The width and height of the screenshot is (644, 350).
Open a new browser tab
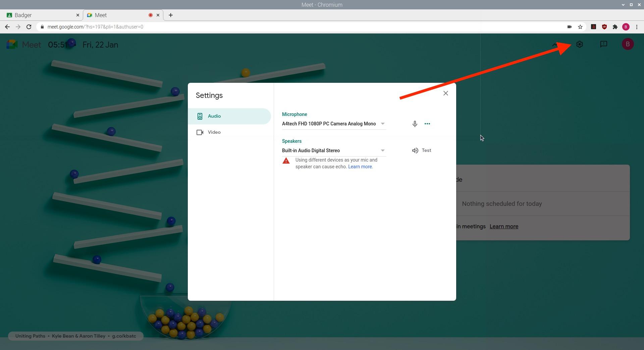pos(171,15)
